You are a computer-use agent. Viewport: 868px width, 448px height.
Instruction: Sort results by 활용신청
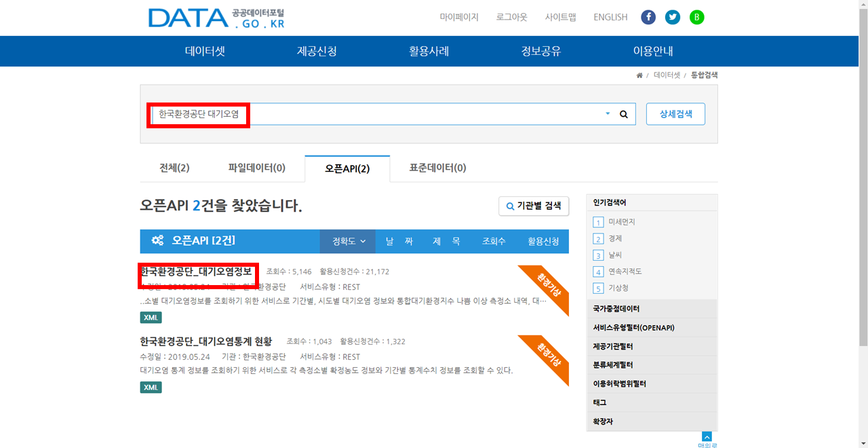tap(543, 241)
